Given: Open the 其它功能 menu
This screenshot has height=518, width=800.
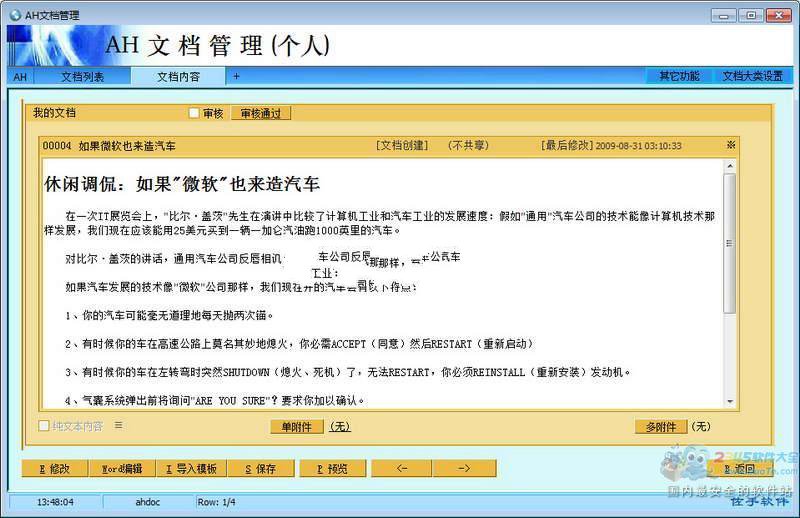Looking at the screenshot, I should tap(679, 76).
